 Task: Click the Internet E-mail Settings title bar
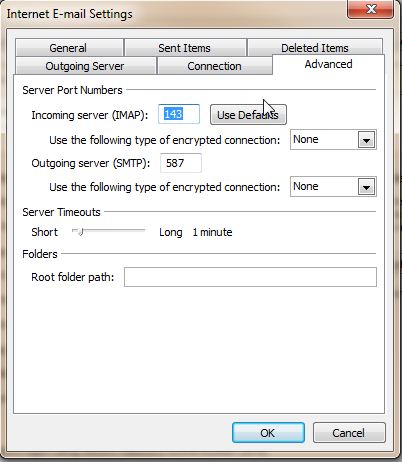click(x=173, y=14)
